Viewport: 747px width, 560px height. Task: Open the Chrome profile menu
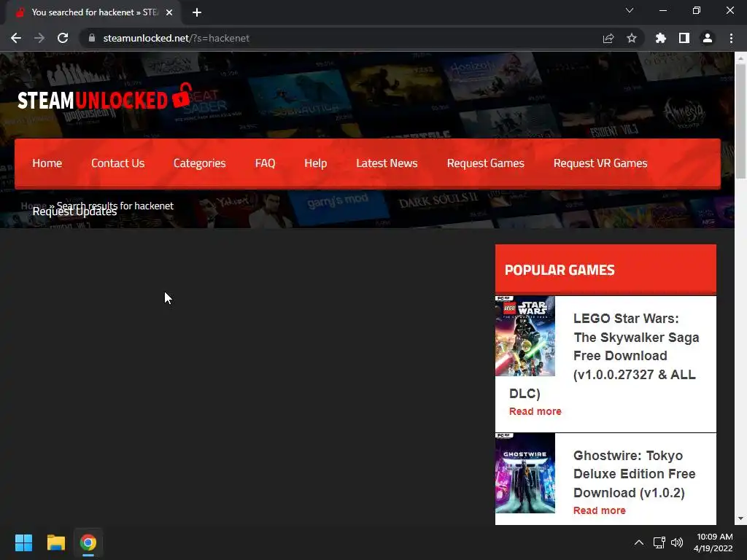click(708, 38)
